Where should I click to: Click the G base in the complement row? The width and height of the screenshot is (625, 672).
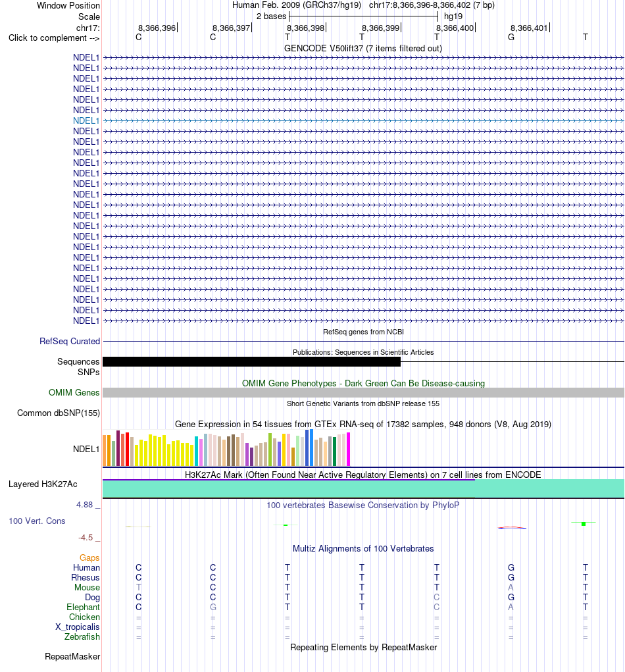[511, 38]
